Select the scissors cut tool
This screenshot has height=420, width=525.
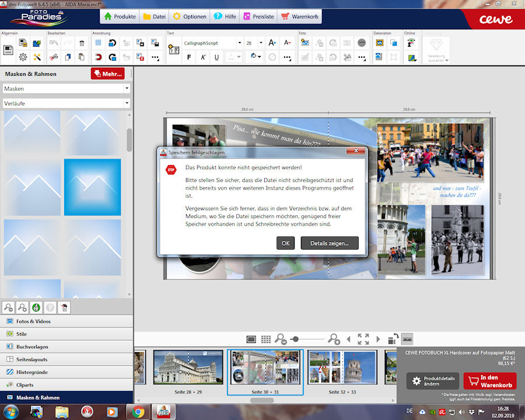pos(53,57)
